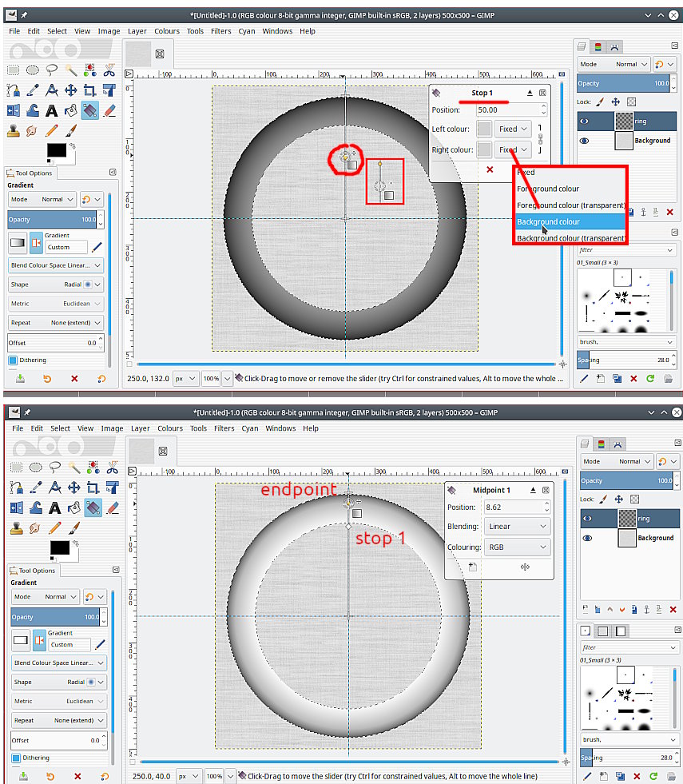Select ring layer thumbnail in bottom window
Viewport: 683px width, 784px height.
coord(627,519)
